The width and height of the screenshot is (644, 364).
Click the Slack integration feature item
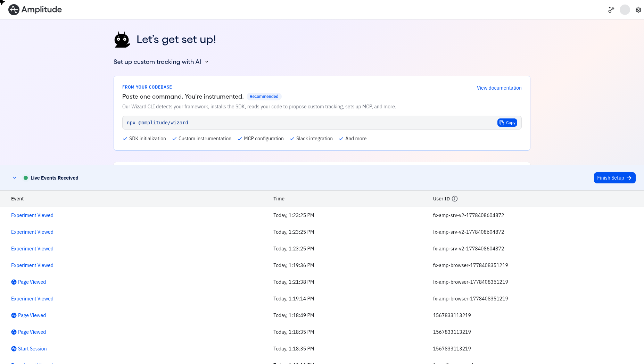(311, 139)
